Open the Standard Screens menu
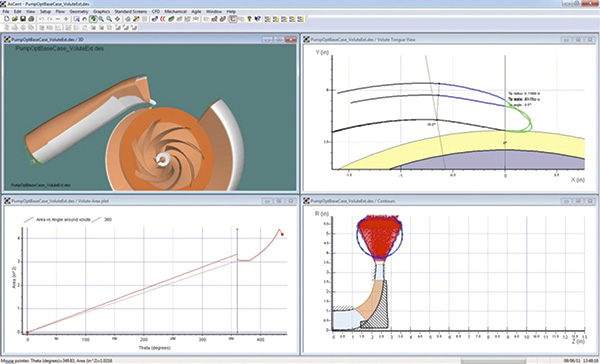This screenshot has height=364, width=600. 130,11
